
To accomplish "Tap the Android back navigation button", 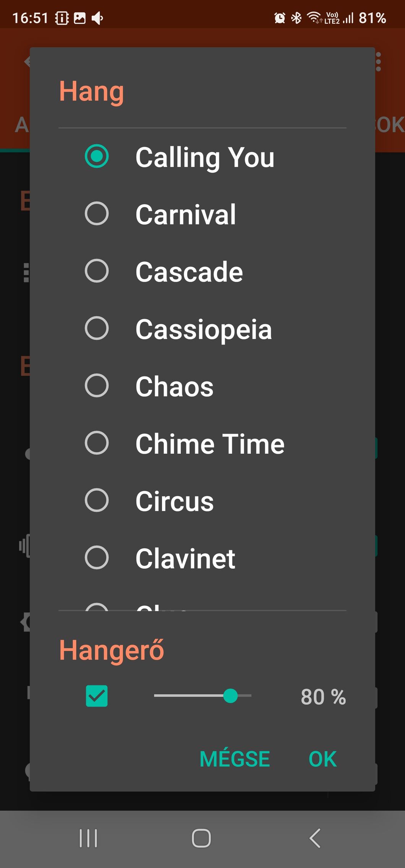I will [315, 838].
